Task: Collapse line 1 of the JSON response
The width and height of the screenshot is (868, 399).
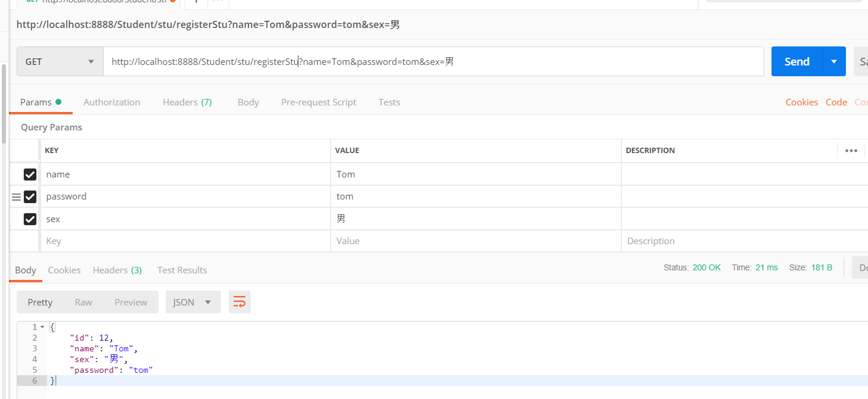Action: pos(42,327)
